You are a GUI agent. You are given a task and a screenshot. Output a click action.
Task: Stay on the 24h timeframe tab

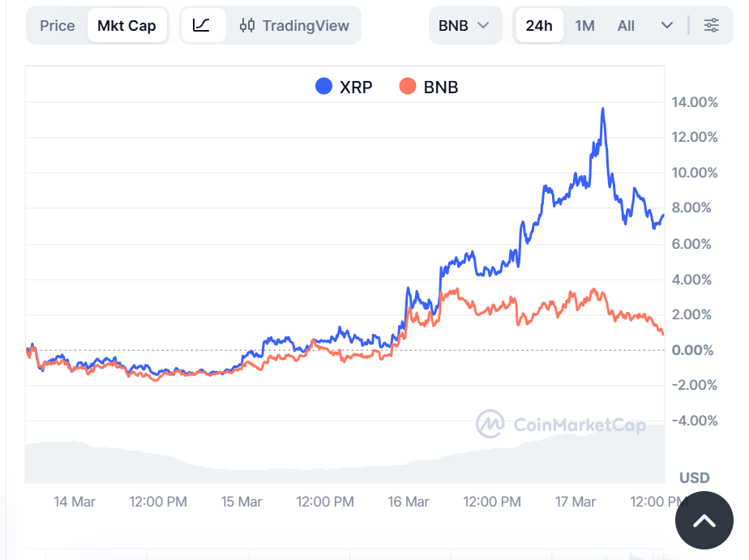(x=539, y=25)
